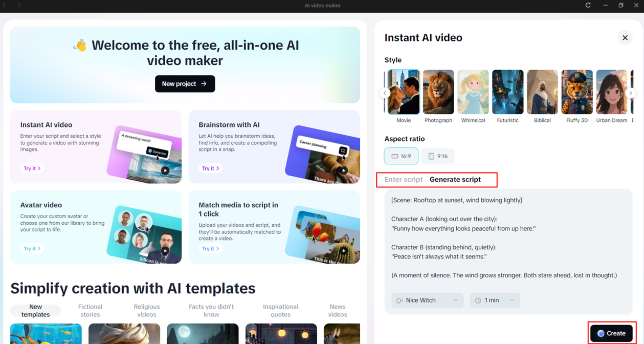
Task: Click the New project button
Action: (x=185, y=84)
